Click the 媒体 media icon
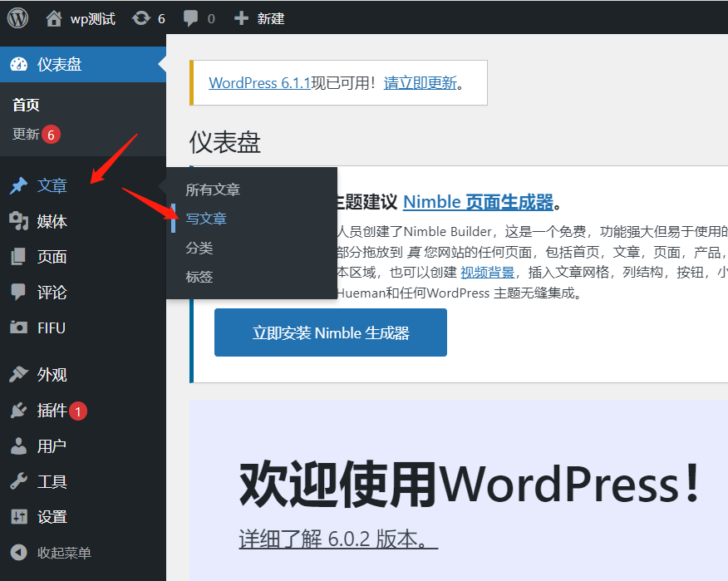The height and width of the screenshot is (581, 728). click(x=18, y=221)
